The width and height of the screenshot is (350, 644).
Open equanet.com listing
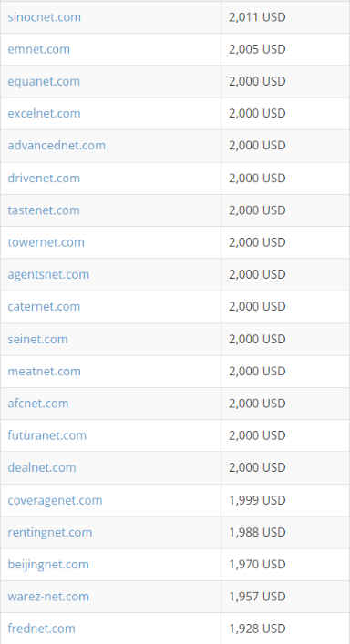coord(44,81)
